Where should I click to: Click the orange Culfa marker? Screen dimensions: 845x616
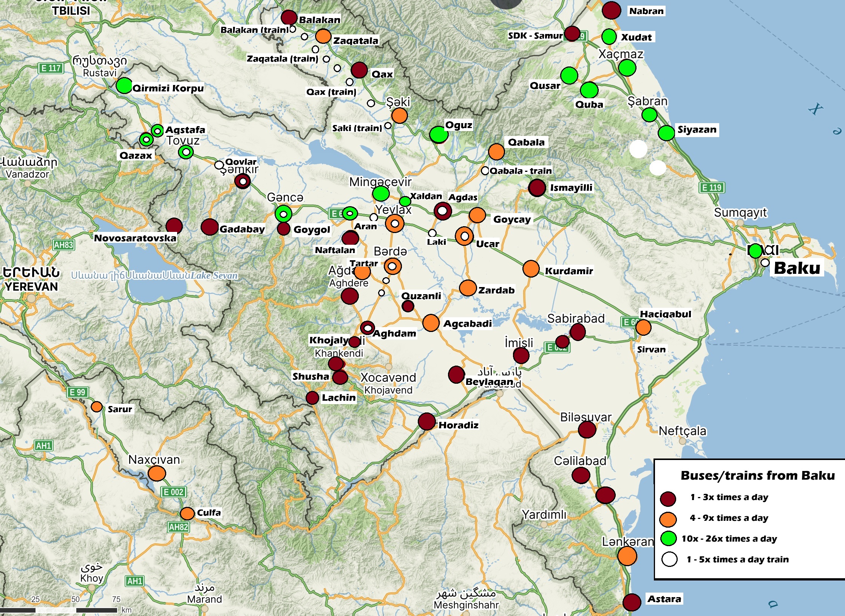187,513
